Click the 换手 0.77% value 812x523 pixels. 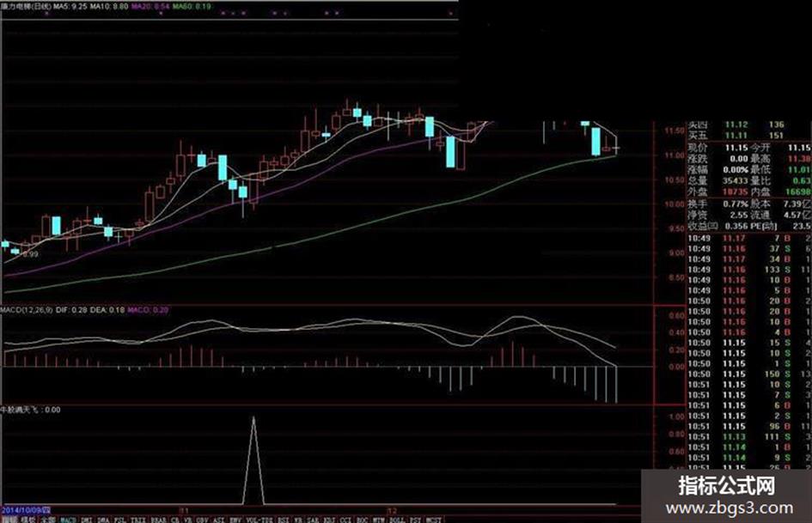click(x=736, y=204)
